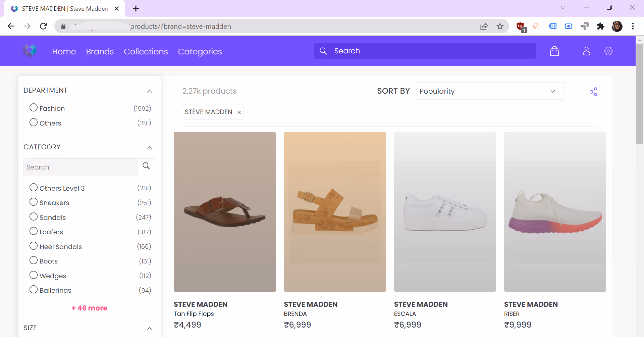
Task: Bookmark this page with the star icon
Action: (x=500, y=26)
